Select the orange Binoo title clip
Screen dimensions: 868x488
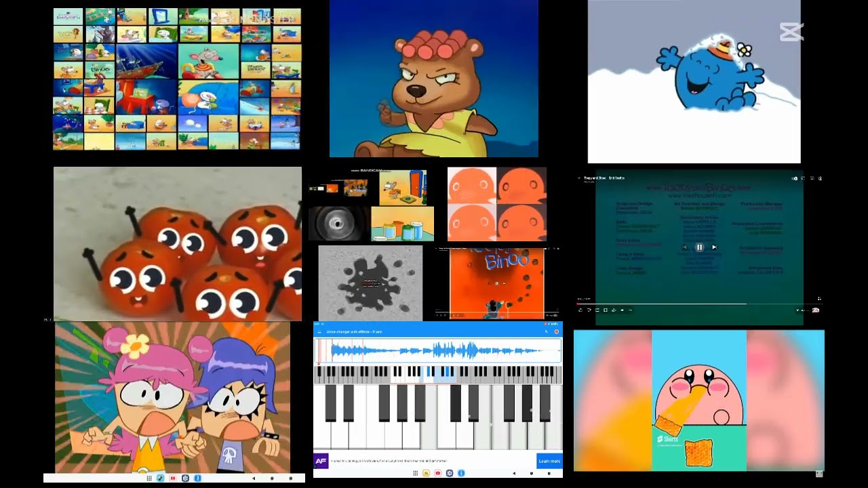(x=496, y=283)
